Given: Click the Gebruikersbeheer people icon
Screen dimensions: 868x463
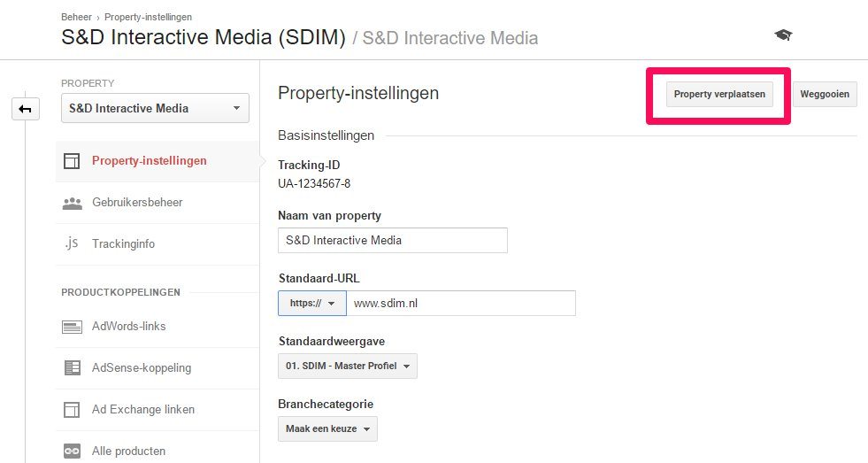Looking at the screenshot, I should pyautogui.click(x=72, y=203).
